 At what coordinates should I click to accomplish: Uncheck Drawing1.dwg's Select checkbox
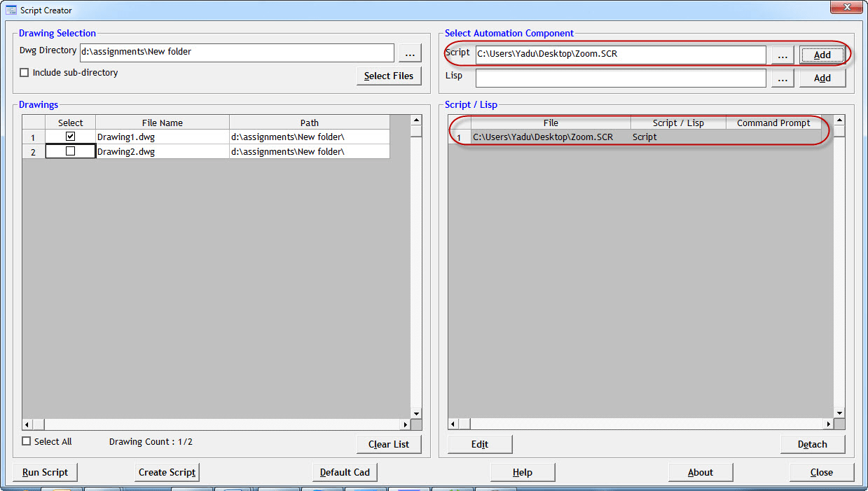coord(70,137)
